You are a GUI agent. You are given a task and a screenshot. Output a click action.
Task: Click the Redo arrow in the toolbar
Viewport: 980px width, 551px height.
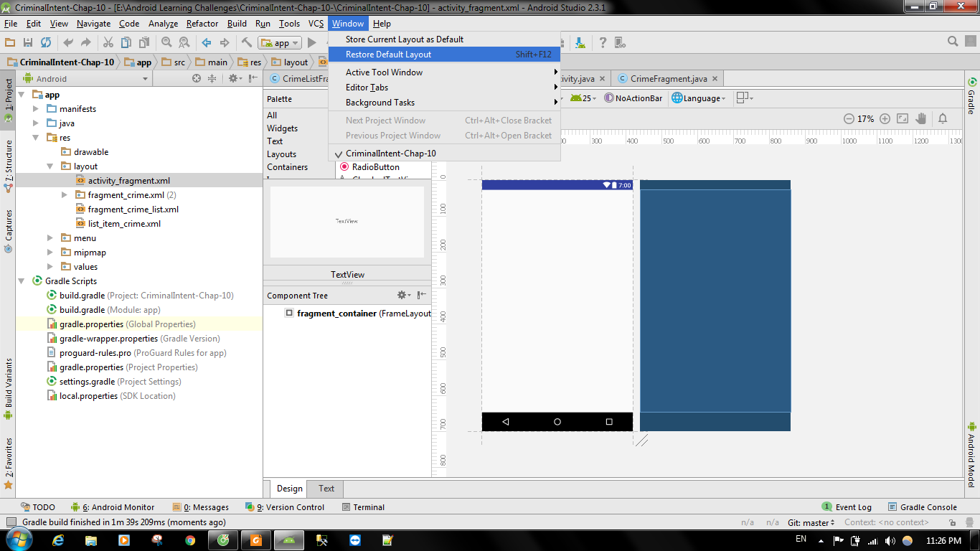87,43
